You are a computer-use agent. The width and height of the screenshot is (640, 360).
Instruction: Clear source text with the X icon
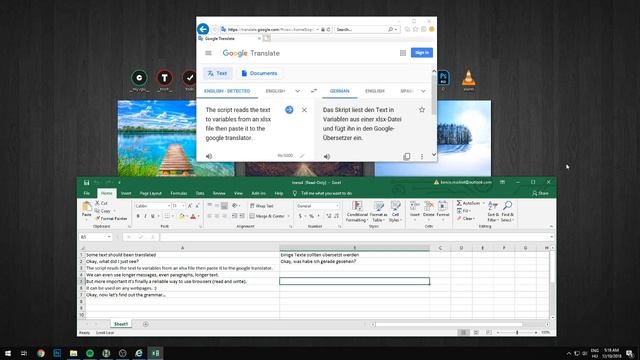click(304, 110)
